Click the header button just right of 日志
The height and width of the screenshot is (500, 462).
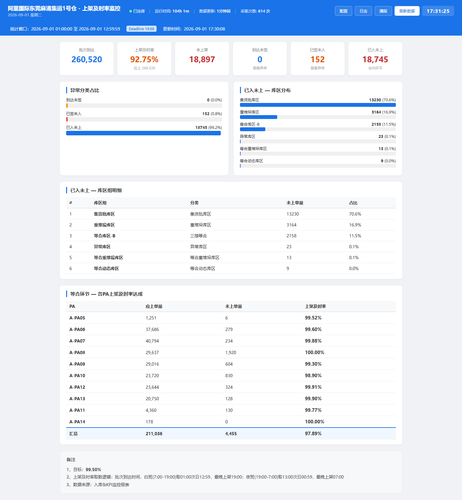pyautogui.click(x=383, y=11)
